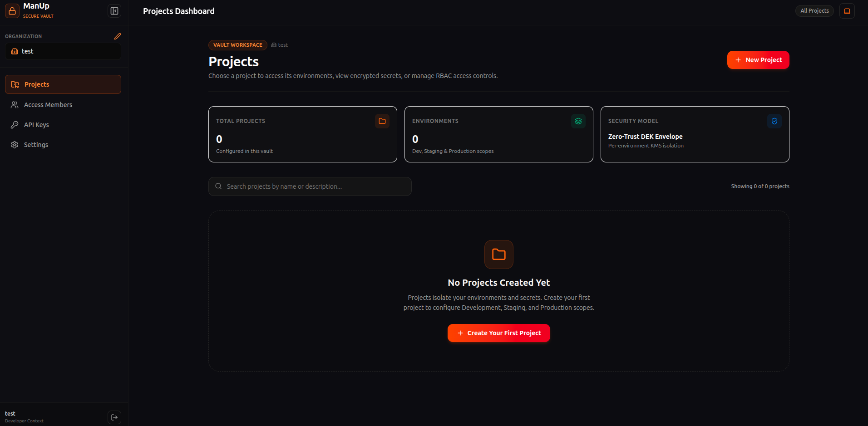The height and width of the screenshot is (426, 868).
Task: Select the test organization field
Action: 63,51
